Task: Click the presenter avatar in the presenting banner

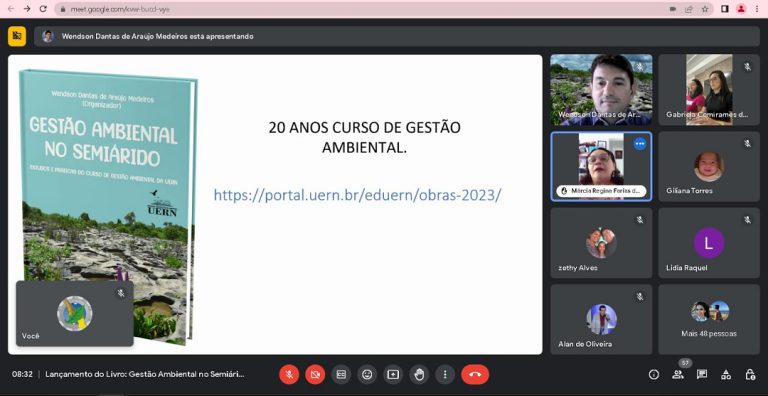Action: 48,36
